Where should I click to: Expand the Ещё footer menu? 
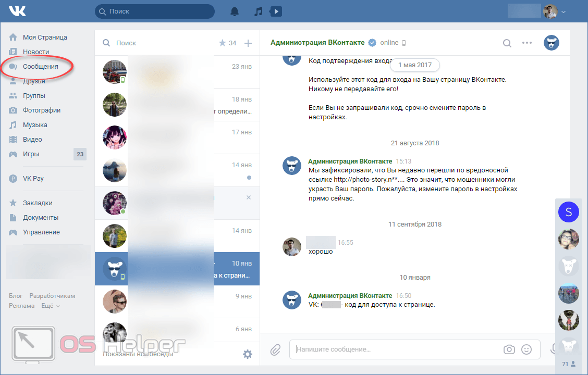[x=51, y=306]
